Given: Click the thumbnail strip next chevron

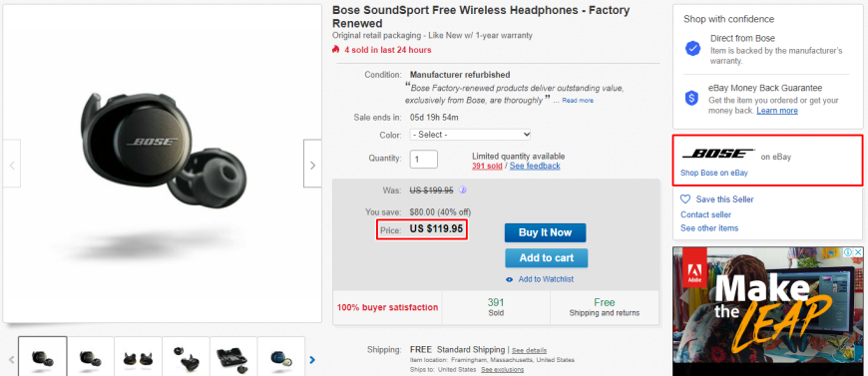Looking at the screenshot, I should pyautogui.click(x=312, y=360).
